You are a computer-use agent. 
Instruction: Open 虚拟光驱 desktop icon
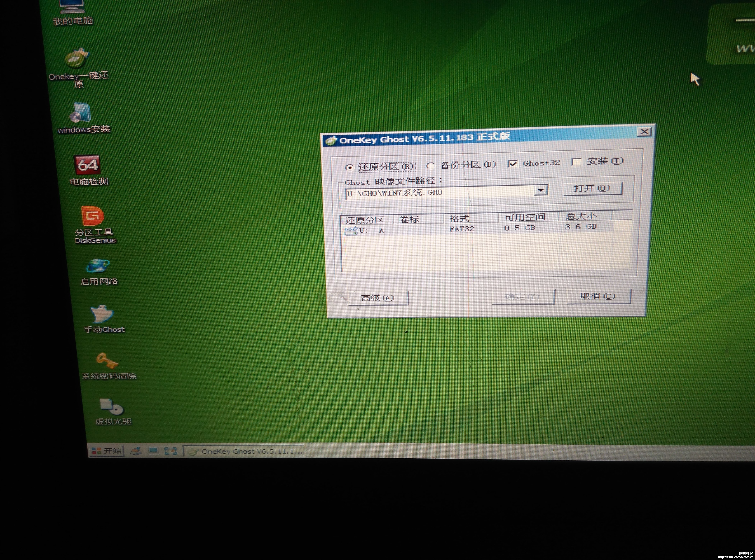pos(112,407)
